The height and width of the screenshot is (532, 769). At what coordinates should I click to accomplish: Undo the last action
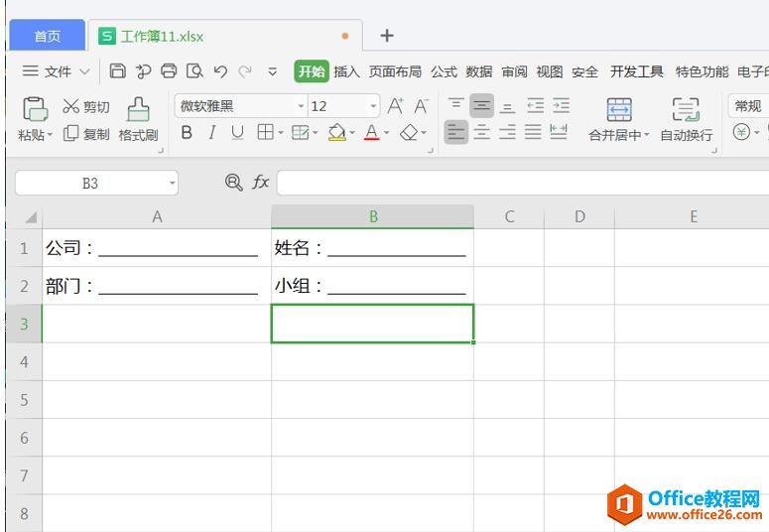(x=220, y=71)
